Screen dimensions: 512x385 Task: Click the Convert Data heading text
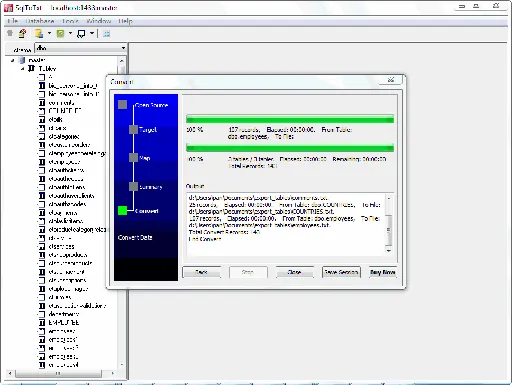pyautogui.click(x=135, y=238)
